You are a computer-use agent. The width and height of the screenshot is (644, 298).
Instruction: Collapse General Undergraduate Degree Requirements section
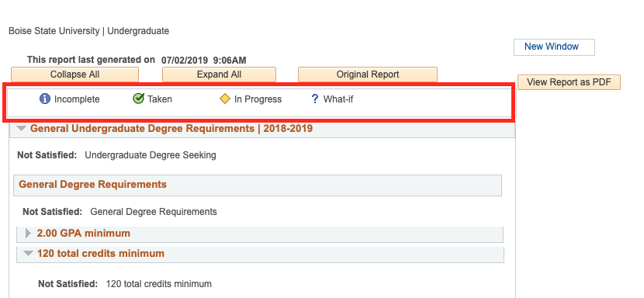pos(21,129)
